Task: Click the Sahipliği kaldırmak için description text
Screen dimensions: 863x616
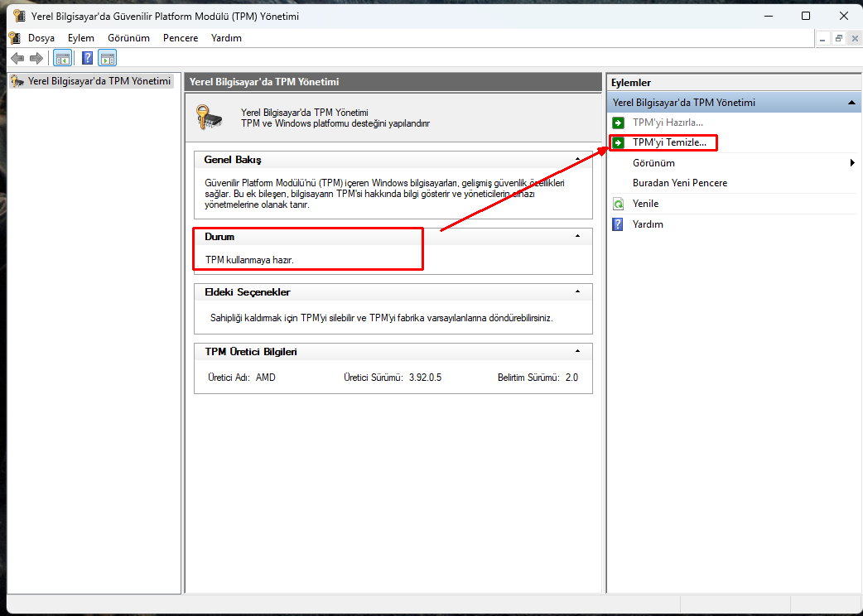Action: pyautogui.click(x=382, y=318)
